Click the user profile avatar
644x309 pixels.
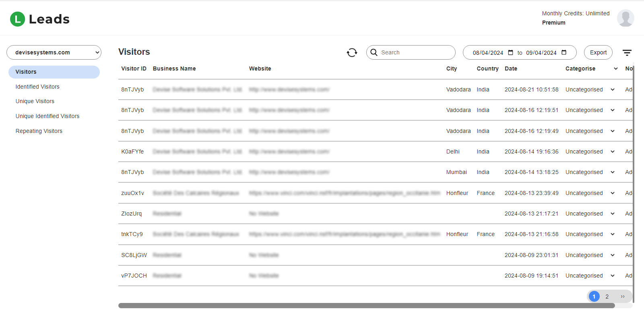tap(625, 18)
